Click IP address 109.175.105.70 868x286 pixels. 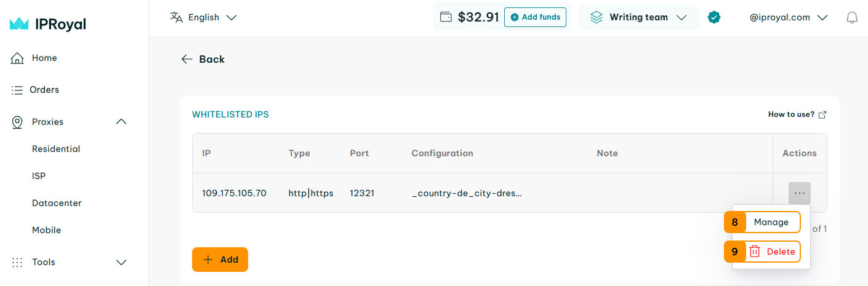tap(234, 193)
